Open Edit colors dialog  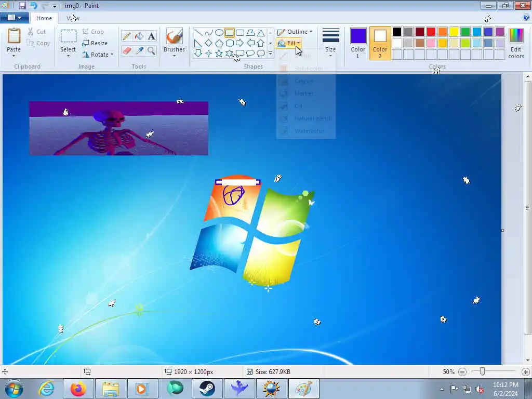(x=516, y=44)
